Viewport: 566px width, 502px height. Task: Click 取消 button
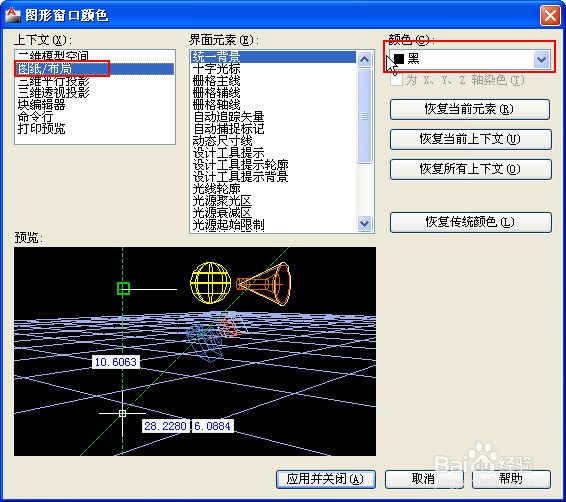pyautogui.click(x=424, y=479)
